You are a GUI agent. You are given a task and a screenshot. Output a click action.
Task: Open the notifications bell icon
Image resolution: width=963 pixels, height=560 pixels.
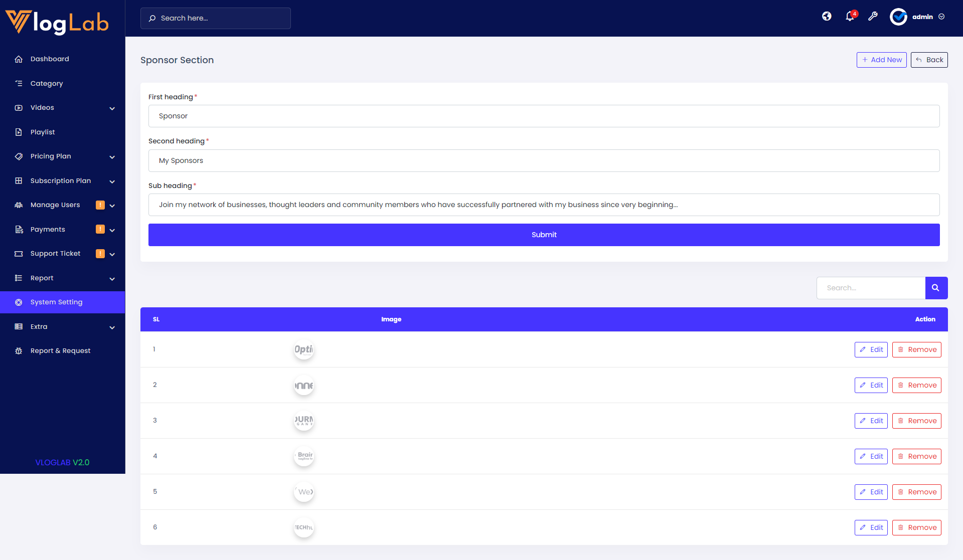coord(850,17)
